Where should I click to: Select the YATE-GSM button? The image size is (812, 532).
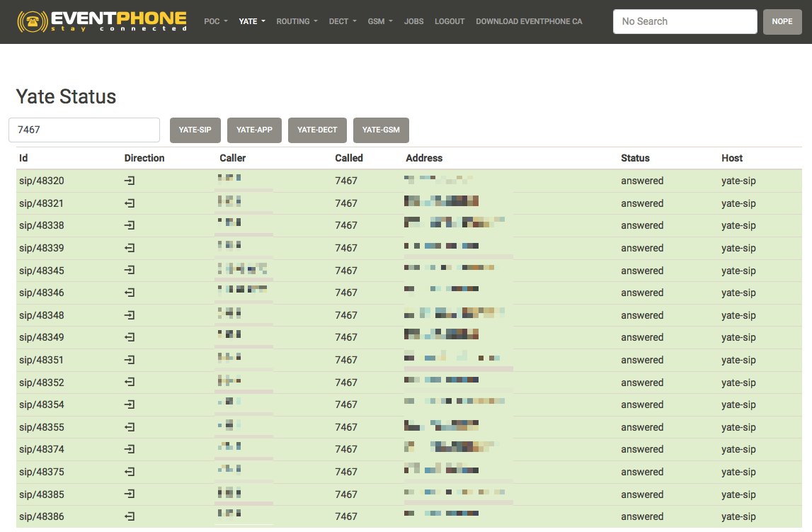(381, 130)
